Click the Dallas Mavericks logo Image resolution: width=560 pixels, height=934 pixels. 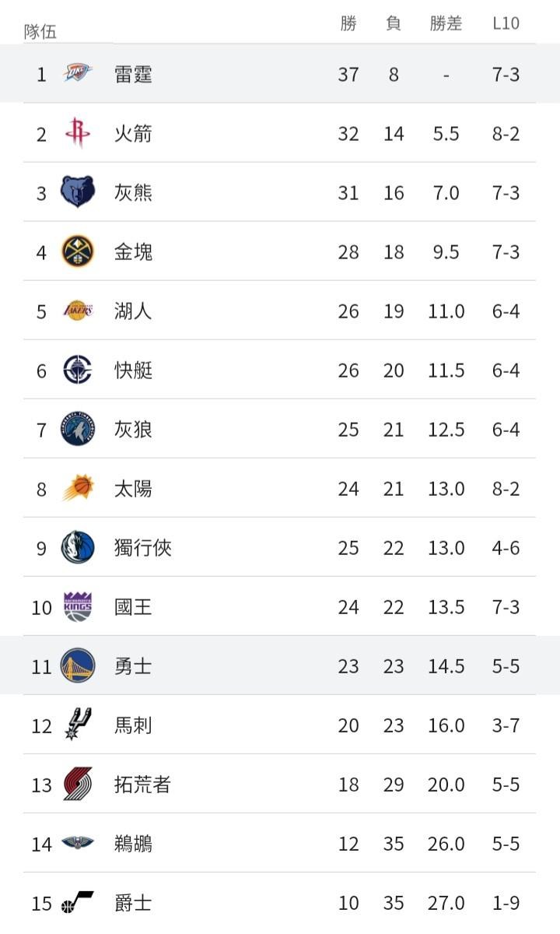tap(78, 547)
